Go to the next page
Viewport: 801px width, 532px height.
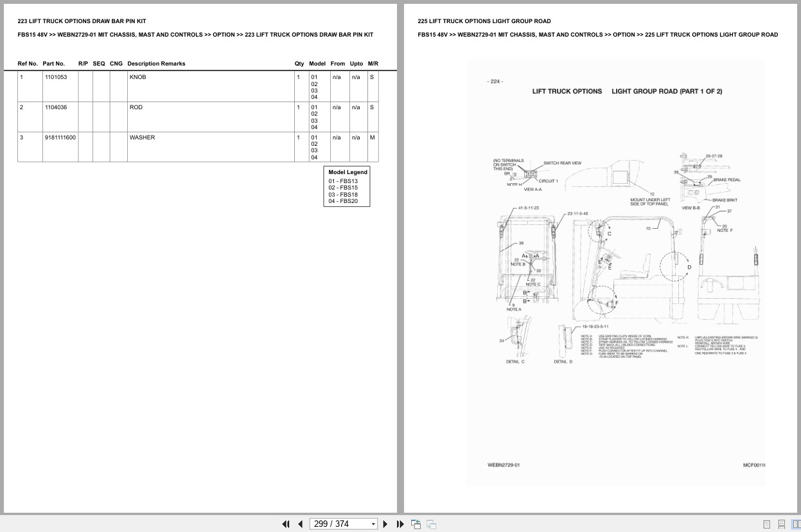[385, 524]
